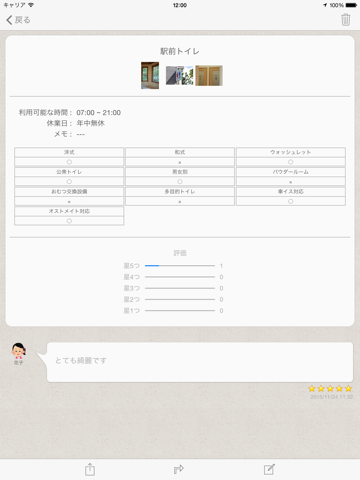
Task: Tap the 年中無休 closed-days value
Action: 91,123
